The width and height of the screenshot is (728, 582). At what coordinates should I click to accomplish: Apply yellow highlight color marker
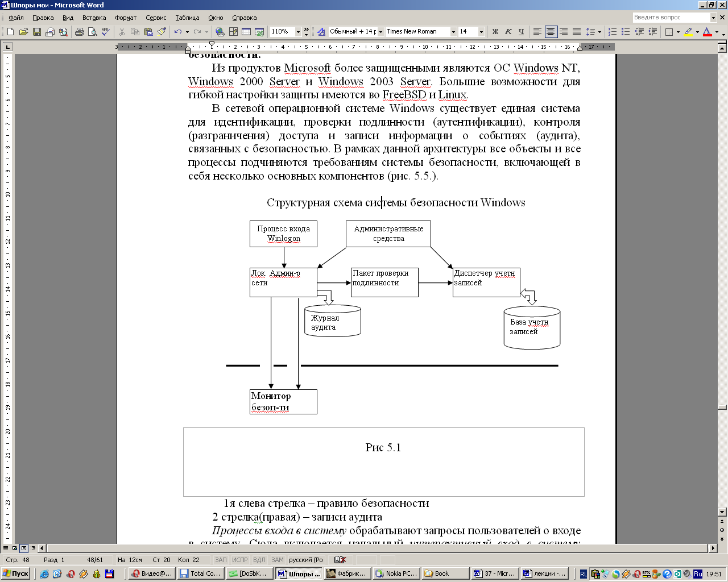(688, 32)
